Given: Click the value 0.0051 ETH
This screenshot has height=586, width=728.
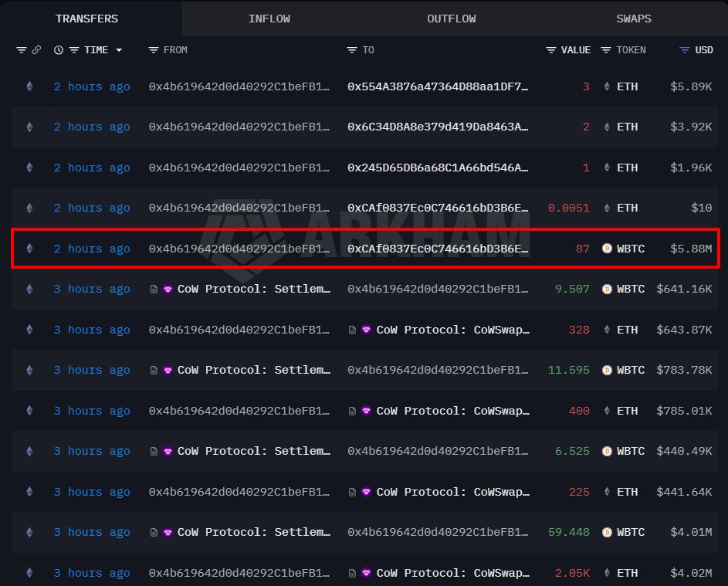Looking at the screenshot, I should click(x=568, y=208).
